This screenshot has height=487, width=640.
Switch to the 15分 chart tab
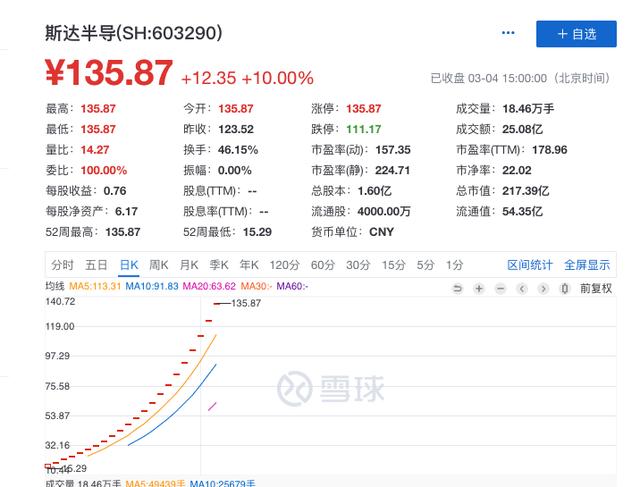(393, 265)
